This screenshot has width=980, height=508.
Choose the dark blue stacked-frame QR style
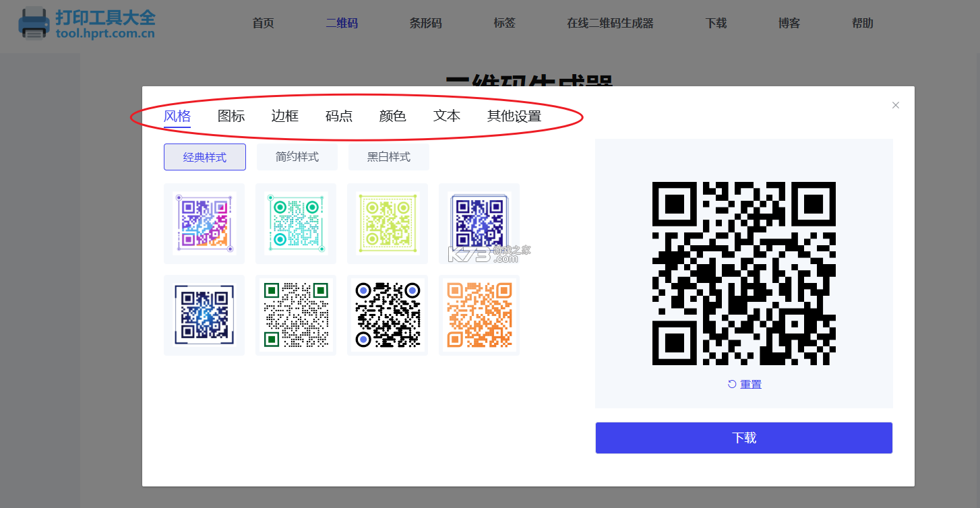[479, 224]
